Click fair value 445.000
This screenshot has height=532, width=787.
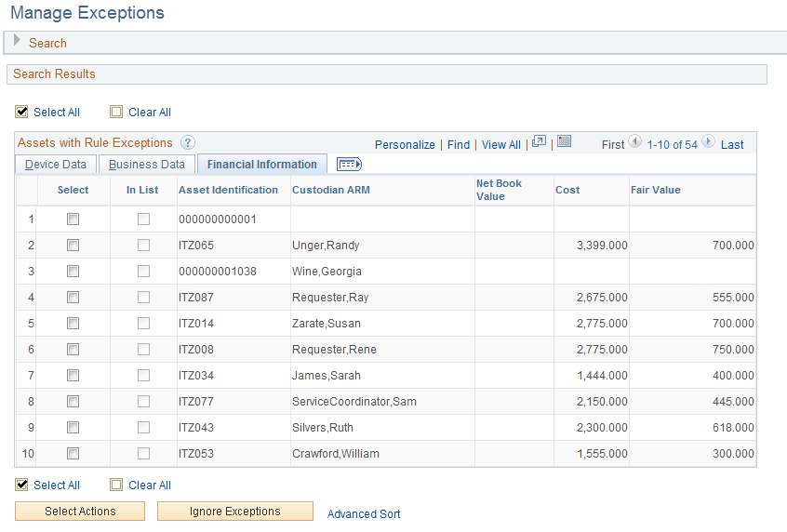tap(733, 402)
